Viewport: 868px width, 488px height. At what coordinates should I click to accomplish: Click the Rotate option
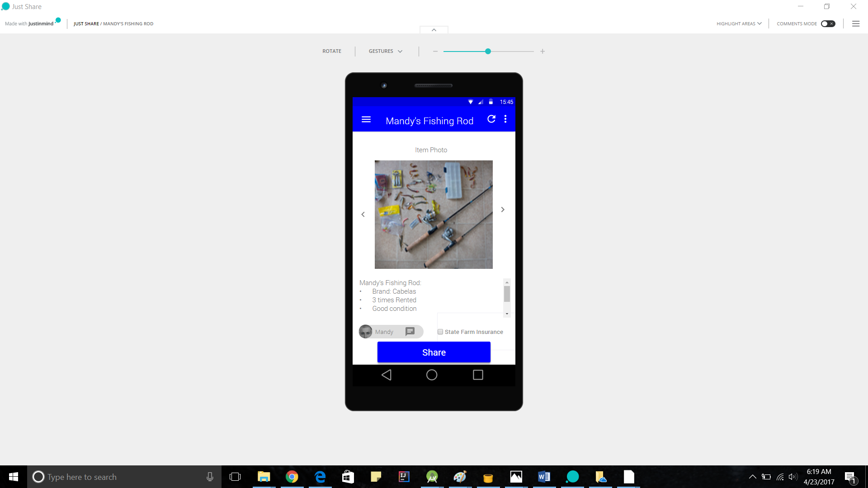click(x=332, y=52)
